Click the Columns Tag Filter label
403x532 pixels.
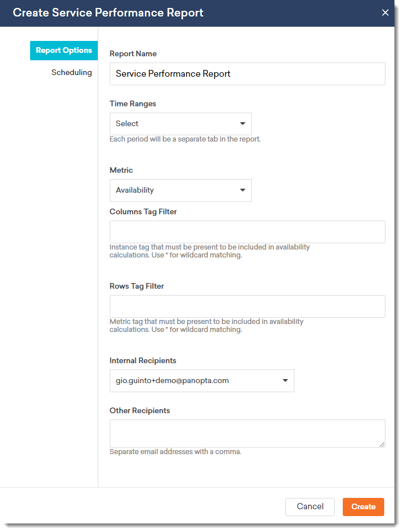[x=143, y=212]
